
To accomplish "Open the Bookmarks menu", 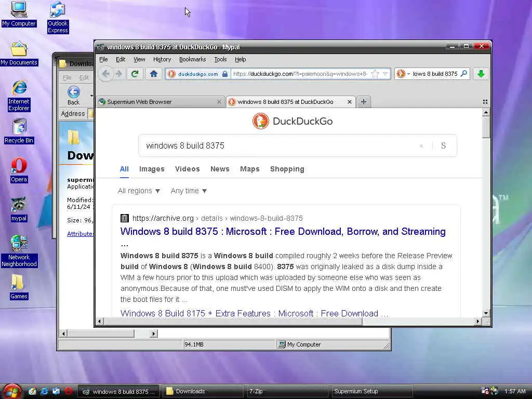I will click(192, 59).
